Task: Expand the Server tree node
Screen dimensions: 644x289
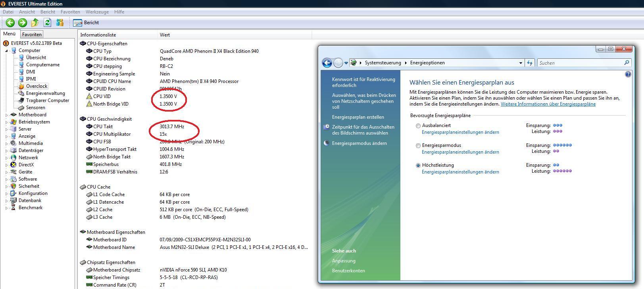Action: point(6,129)
